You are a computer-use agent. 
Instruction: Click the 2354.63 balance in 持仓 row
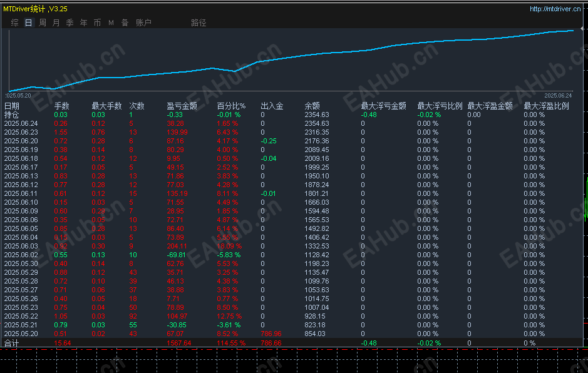[316, 115]
